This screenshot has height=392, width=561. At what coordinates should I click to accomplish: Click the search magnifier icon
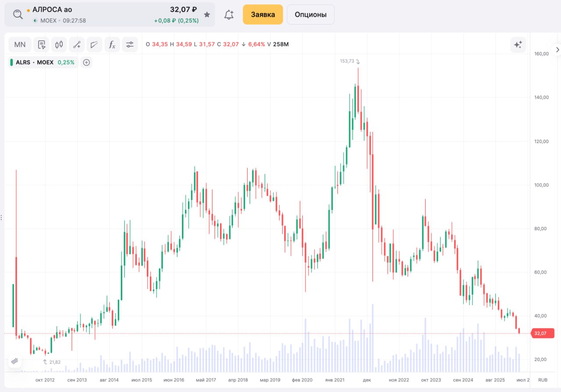[x=18, y=14]
